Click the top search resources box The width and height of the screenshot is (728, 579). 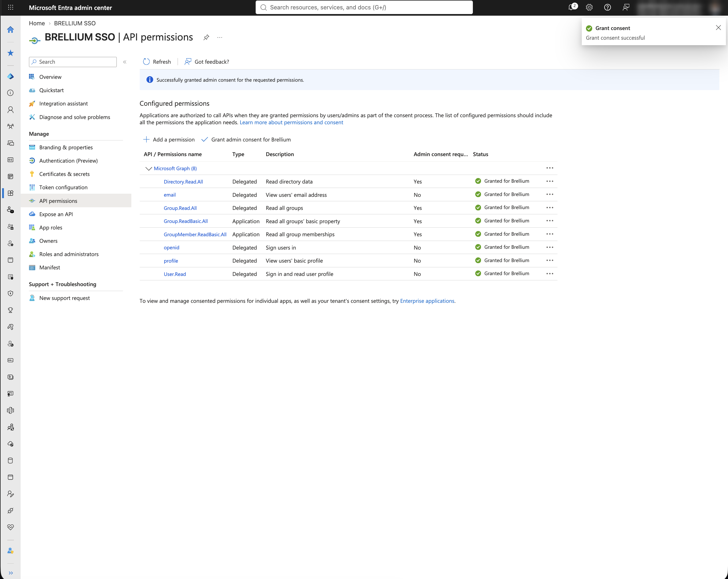(x=364, y=7)
